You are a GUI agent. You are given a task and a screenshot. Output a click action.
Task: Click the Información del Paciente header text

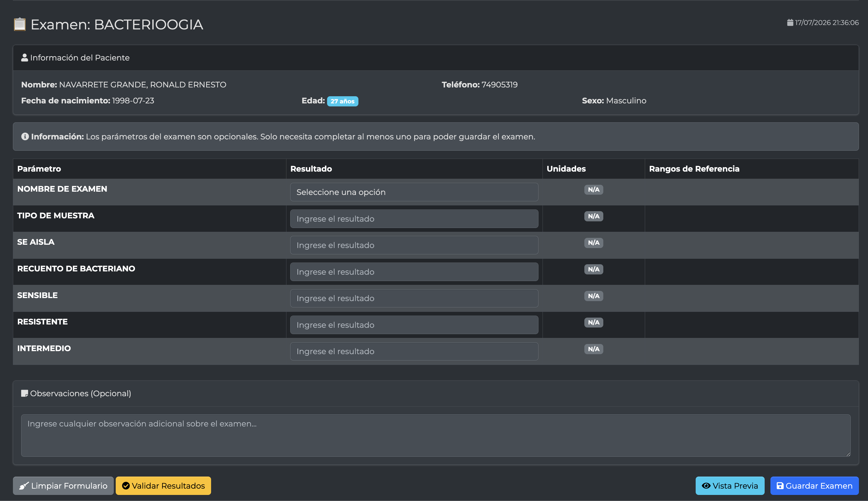80,57
